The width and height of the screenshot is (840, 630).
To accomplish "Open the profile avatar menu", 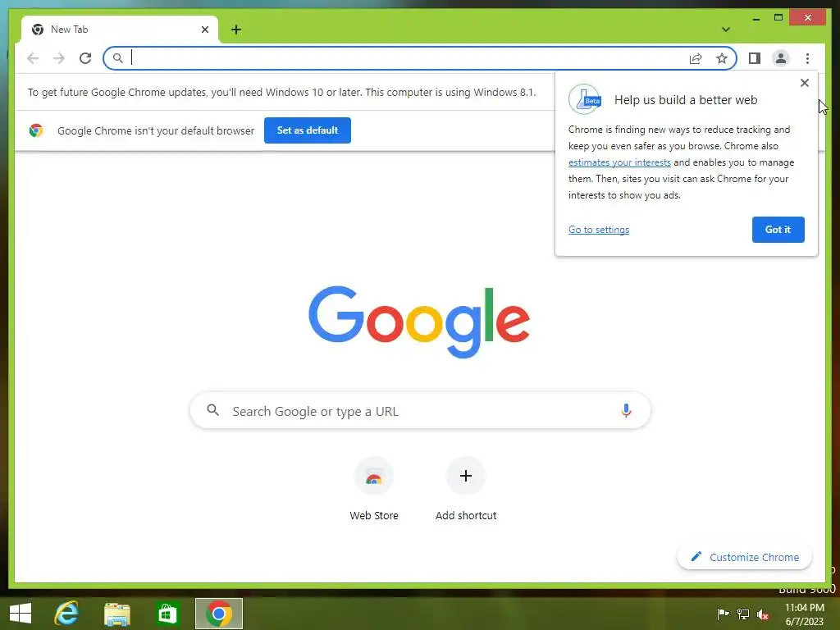I will pyautogui.click(x=781, y=58).
